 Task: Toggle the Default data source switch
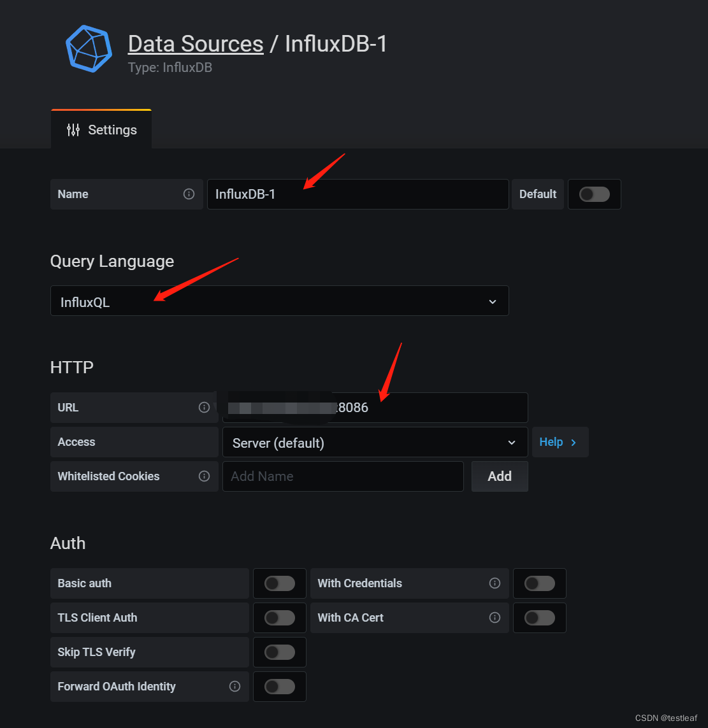point(594,194)
